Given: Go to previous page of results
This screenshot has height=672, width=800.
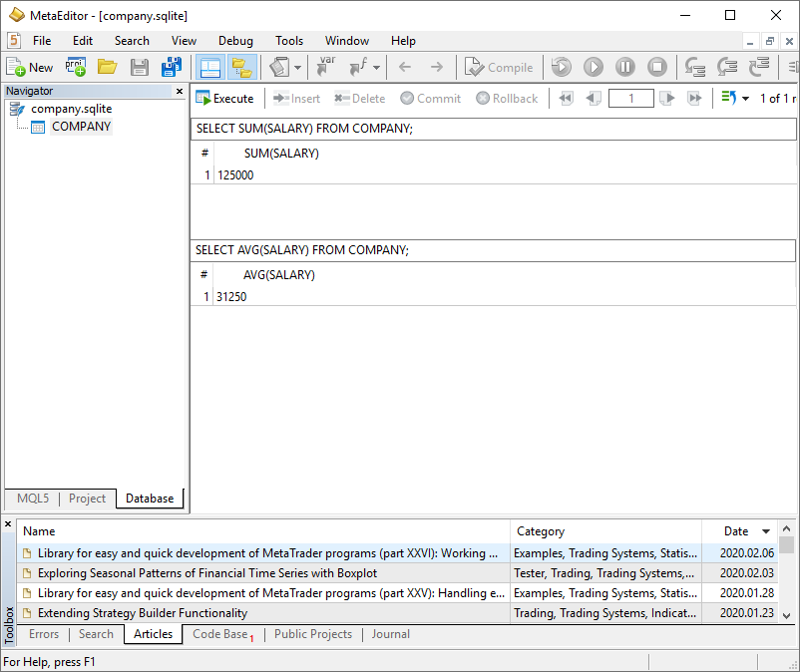Looking at the screenshot, I should point(593,99).
